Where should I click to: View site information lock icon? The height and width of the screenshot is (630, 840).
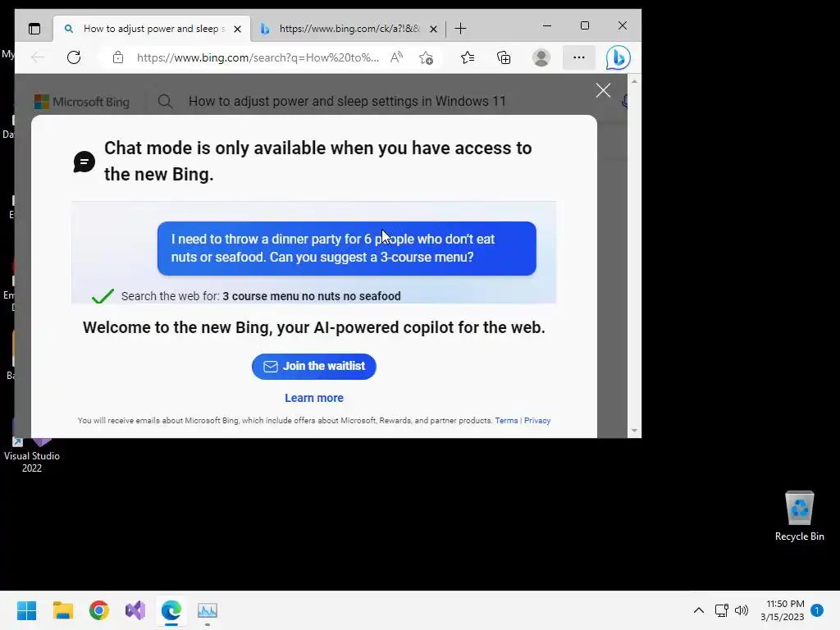click(118, 57)
